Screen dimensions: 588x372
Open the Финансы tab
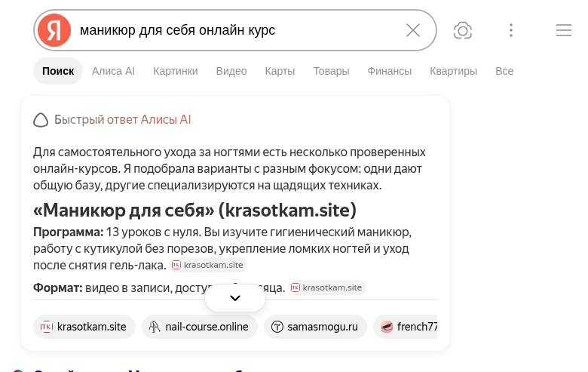point(389,71)
